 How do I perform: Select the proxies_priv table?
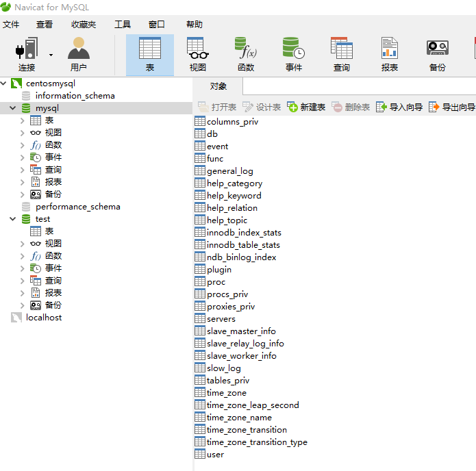click(x=231, y=307)
